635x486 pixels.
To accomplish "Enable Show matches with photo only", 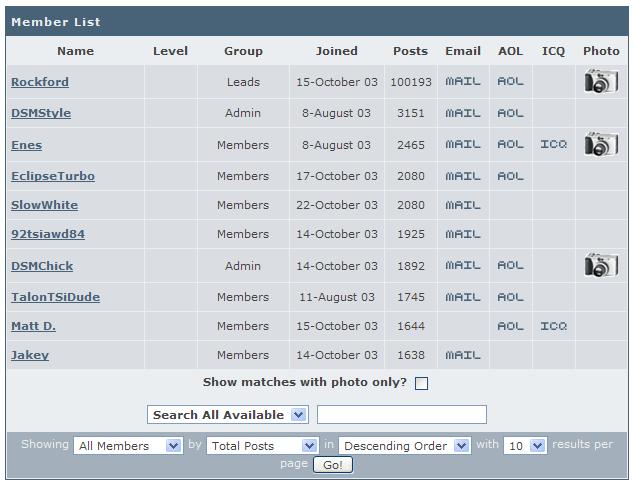I will pyautogui.click(x=421, y=383).
